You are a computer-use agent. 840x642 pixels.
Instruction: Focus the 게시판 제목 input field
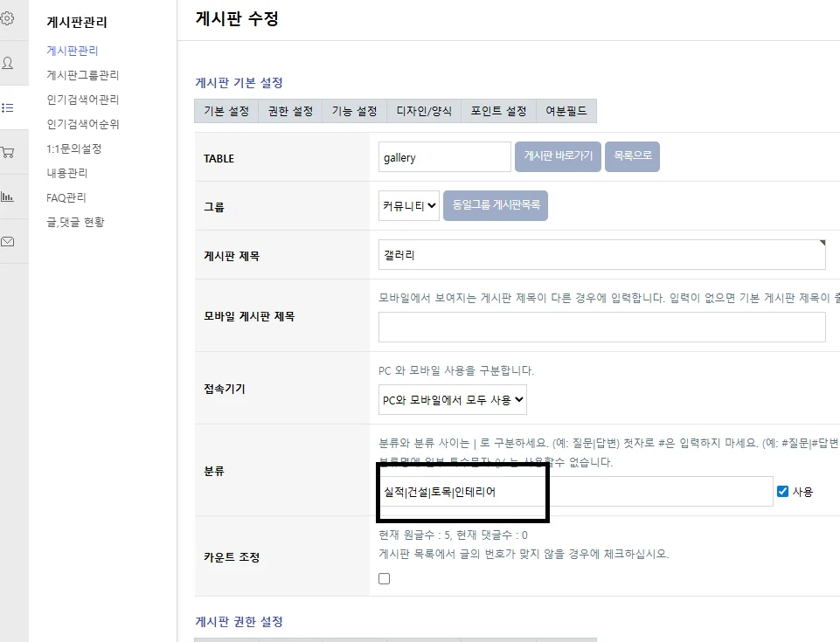pyautogui.click(x=601, y=255)
